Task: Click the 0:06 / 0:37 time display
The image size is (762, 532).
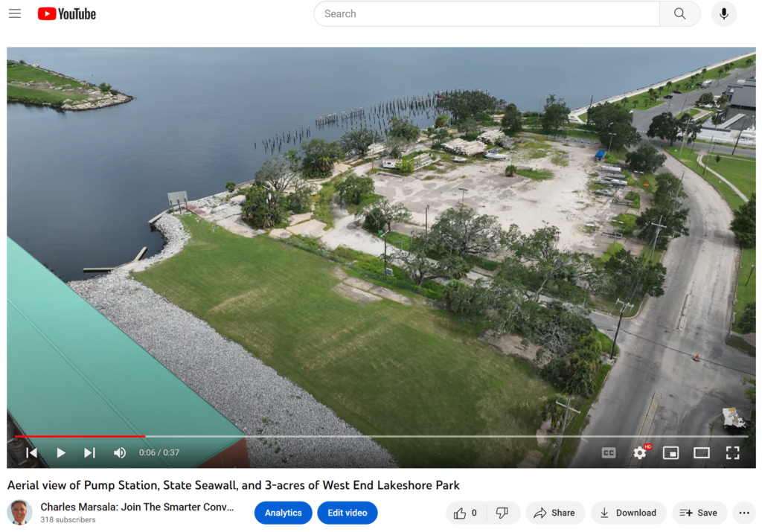Action: pos(159,453)
